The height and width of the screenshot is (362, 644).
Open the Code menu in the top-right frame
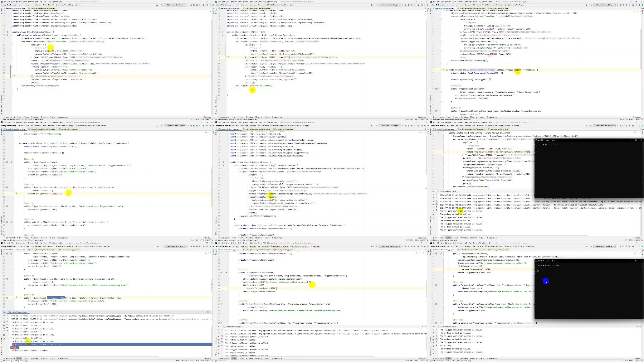tap(454, 2)
